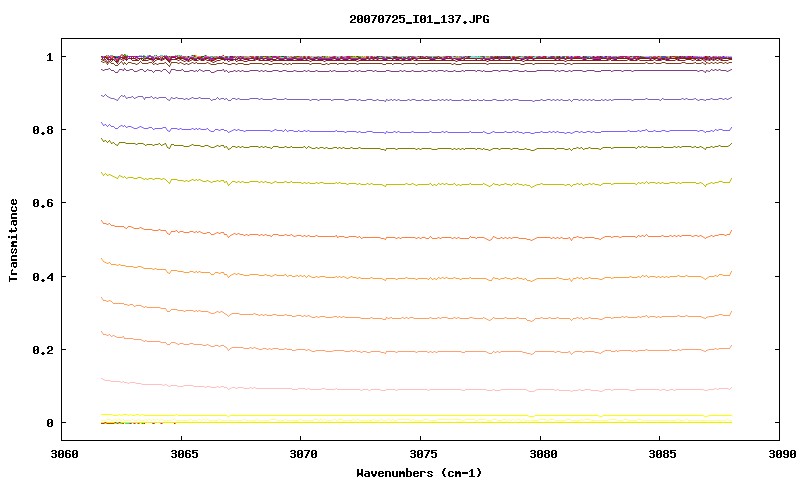The height and width of the screenshot is (480, 800).
Task: Click the y-axis tick label 0.6
Action: point(43,203)
